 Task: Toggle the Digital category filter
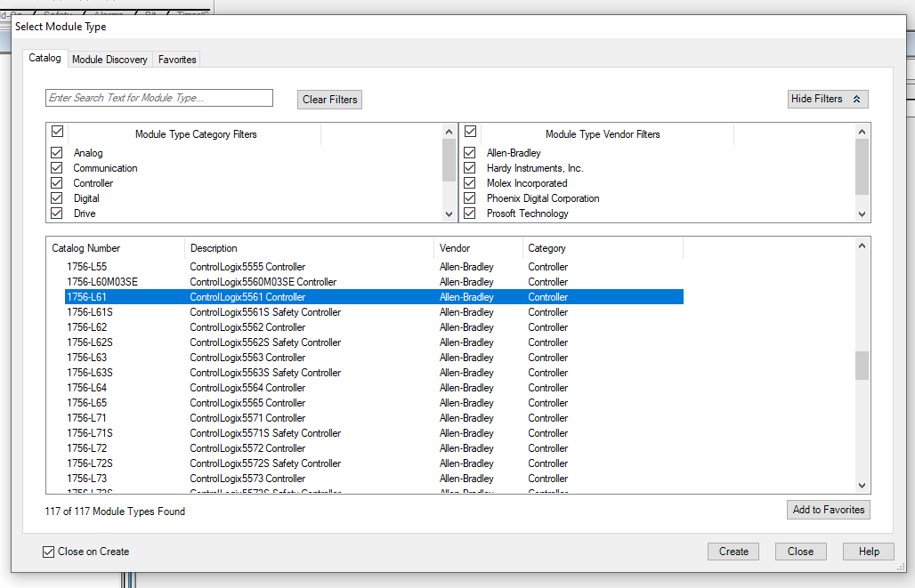pyautogui.click(x=57, y=198)
